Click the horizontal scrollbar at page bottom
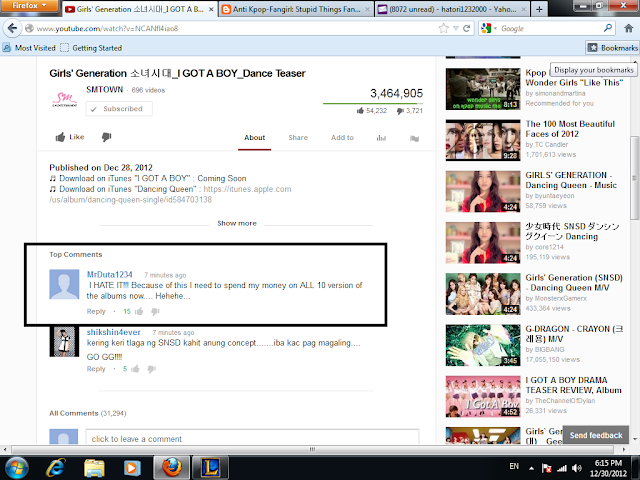 [x=312, y=449]
